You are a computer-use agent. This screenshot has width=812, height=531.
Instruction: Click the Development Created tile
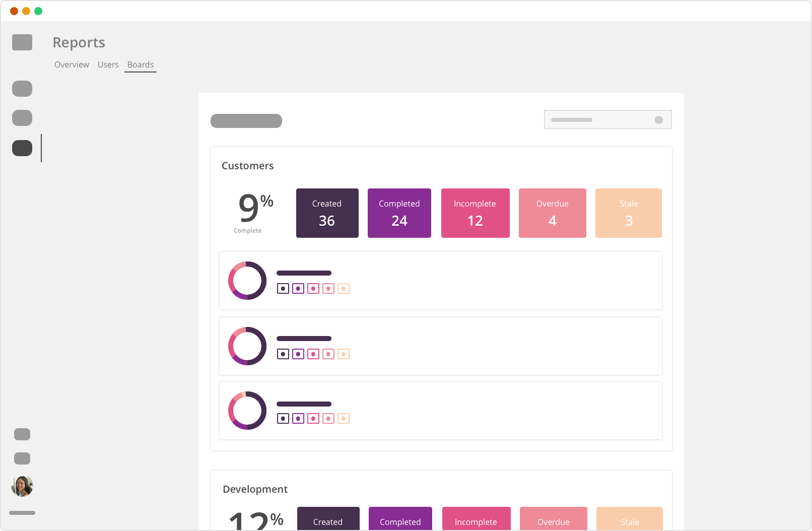[328, 518]
